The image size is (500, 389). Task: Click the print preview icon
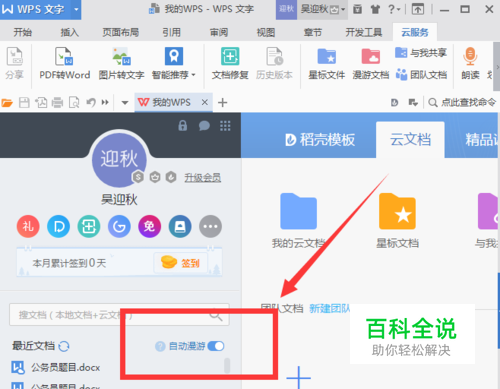[74, 103]
